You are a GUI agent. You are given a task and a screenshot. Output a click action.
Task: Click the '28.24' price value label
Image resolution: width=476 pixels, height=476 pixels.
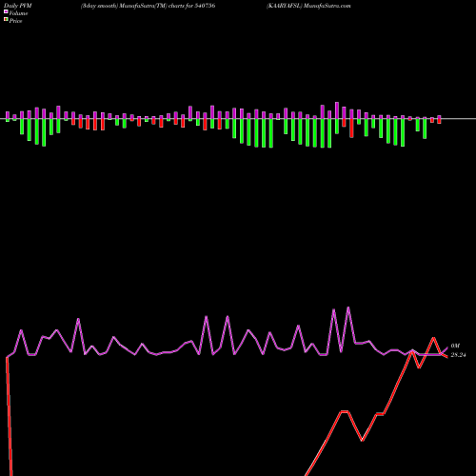coord(458,355)
